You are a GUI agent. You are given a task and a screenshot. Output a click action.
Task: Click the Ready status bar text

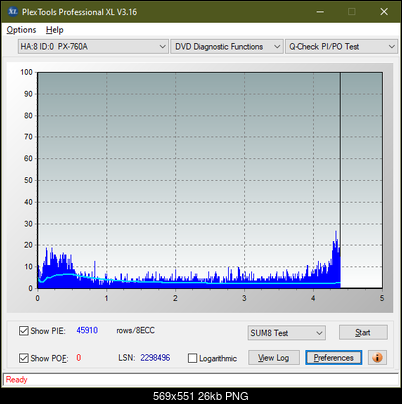(x=16, y=379)
